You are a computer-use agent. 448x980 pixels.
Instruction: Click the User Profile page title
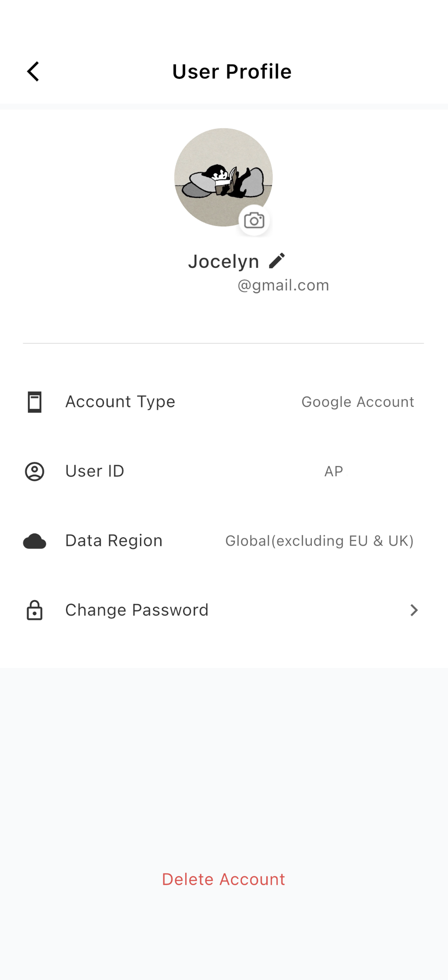tap(232, 71)
